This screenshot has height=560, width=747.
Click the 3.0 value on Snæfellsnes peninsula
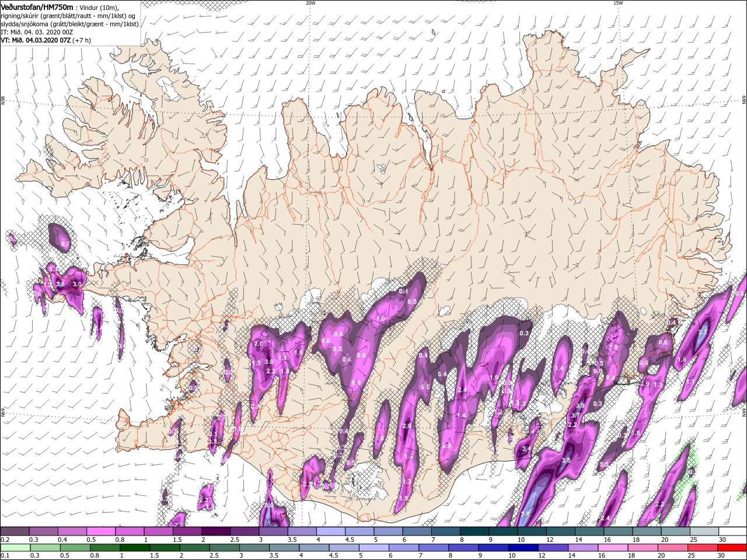(x=77, y=284)
